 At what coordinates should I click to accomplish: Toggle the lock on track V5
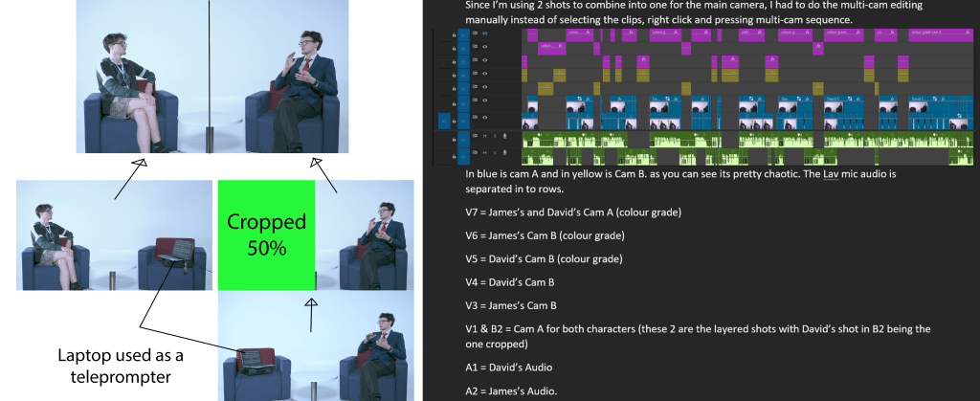pyautogui.click(x=454, y=62)
